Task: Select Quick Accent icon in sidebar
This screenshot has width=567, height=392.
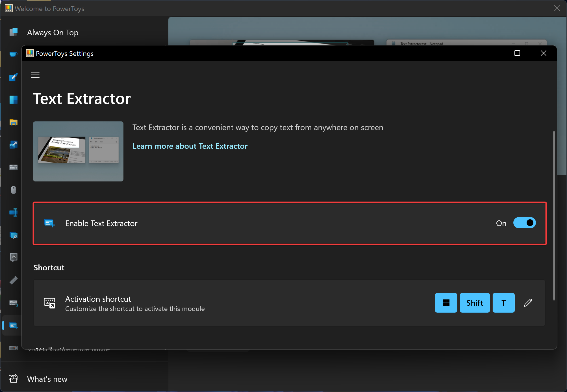Action: 13,257
